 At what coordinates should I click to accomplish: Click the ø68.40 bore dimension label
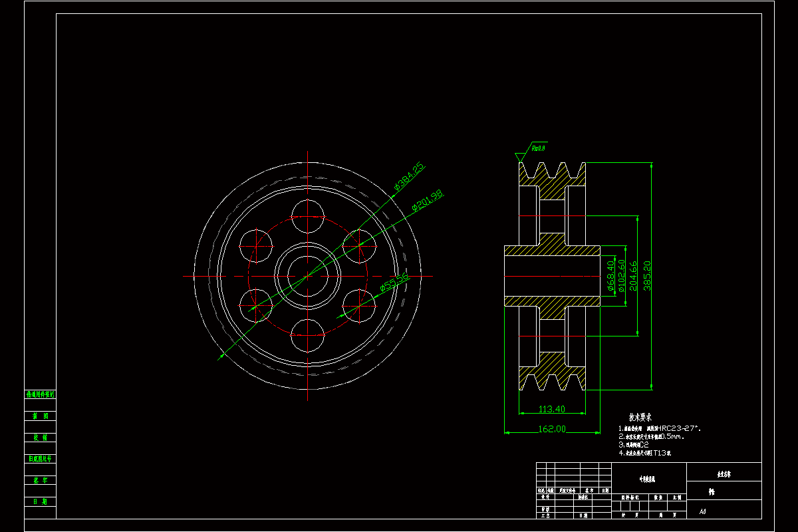pyautogui.click(x=610, y=276)
